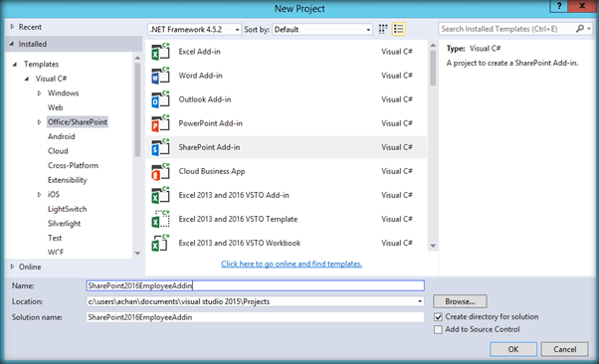Screen dimensions: 599x364
Task: Click the search magnifier icon
Action: [580, 29]
